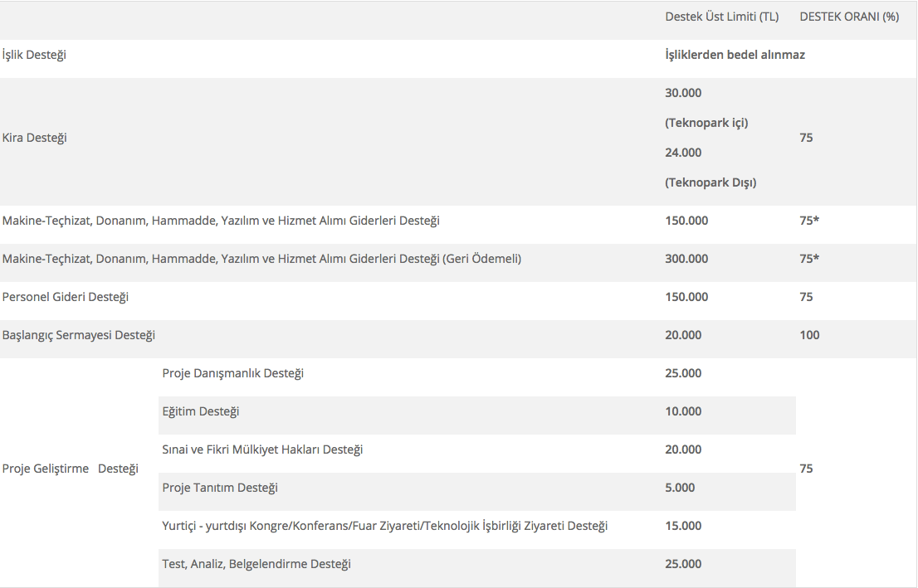This screenshot has width=918, height=588.
Task: Click the DESTEK ORANI (%) column header
Action: coord(849,17)
